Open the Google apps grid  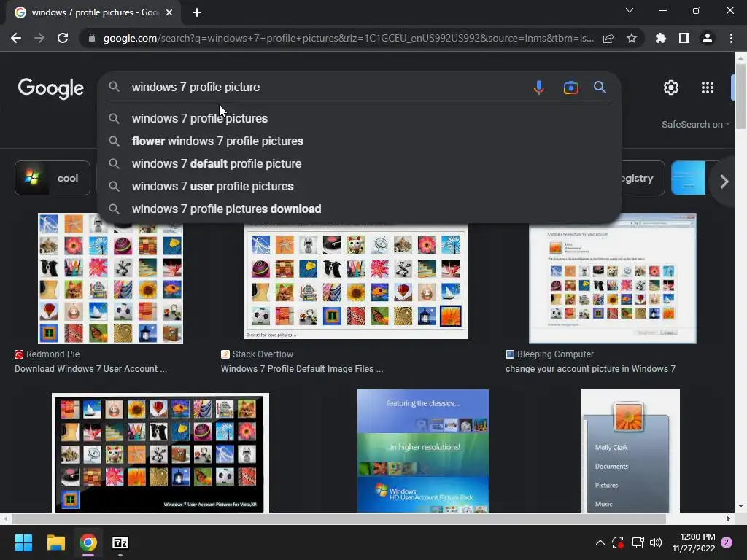tap(708, 87)
